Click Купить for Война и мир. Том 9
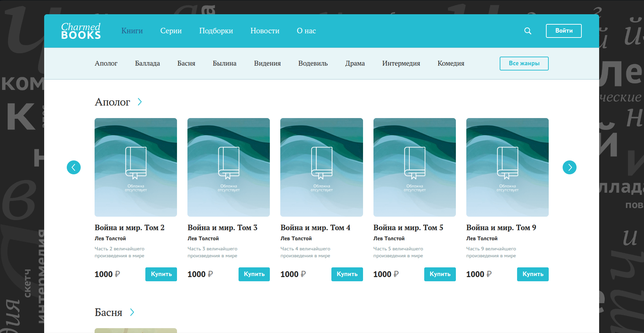644x333 pixels. pyautogui.click(x=532, y=274)
